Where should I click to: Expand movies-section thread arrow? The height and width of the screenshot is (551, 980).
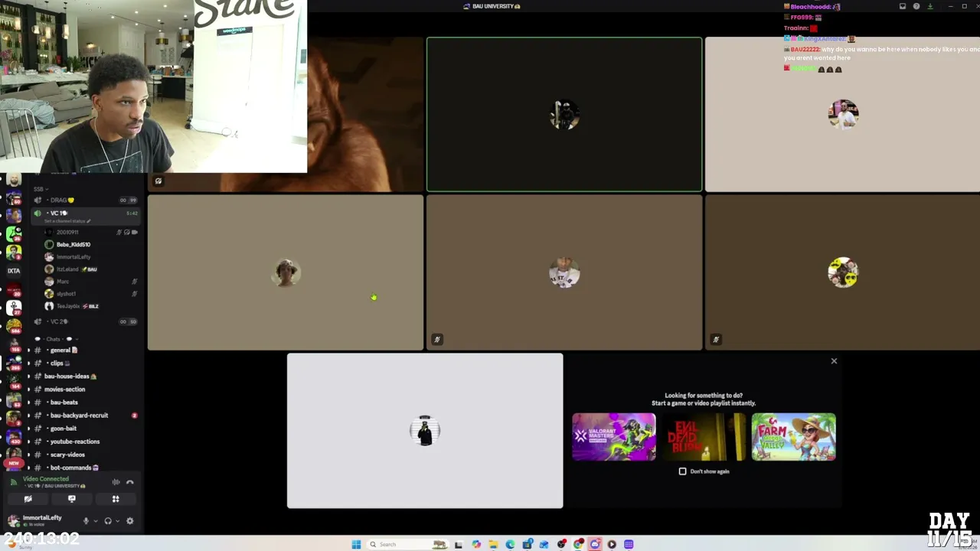29,390
